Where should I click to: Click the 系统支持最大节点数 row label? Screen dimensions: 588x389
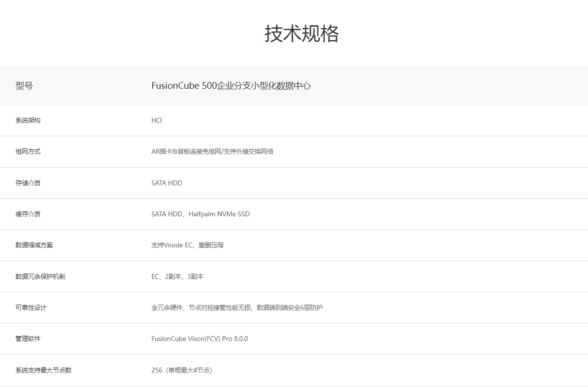pyautogui.click(x=44, y=370)
